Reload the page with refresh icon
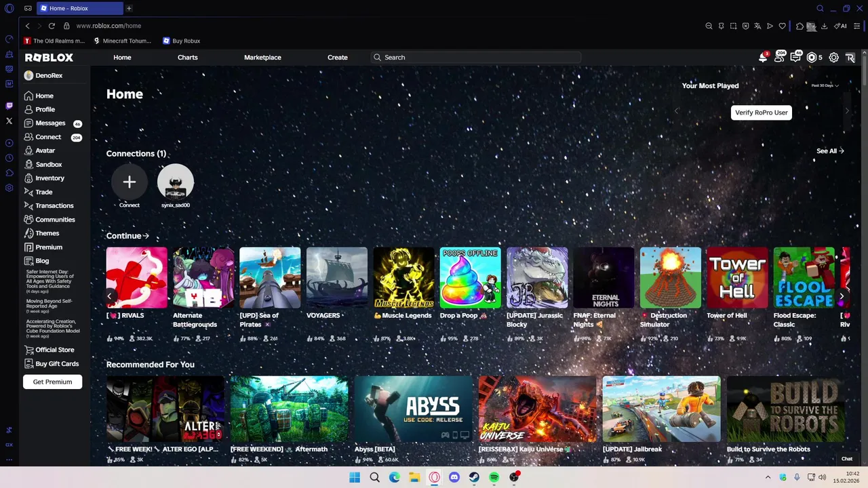The image size is (868, 488). [x=52, y=26]
